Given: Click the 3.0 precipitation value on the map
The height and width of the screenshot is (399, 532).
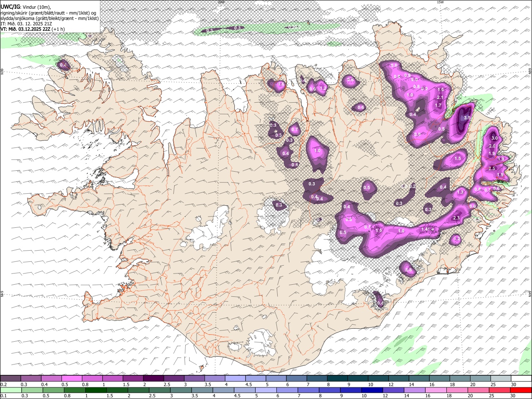Looking at the screenshot, I should (494, 138).
